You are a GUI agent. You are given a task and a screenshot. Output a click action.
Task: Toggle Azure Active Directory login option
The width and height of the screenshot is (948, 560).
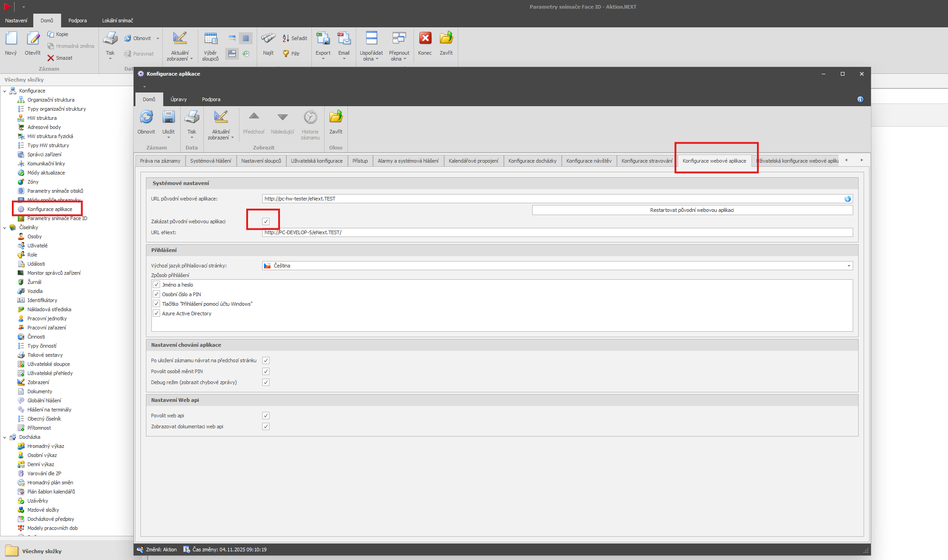tap(156, 313)
